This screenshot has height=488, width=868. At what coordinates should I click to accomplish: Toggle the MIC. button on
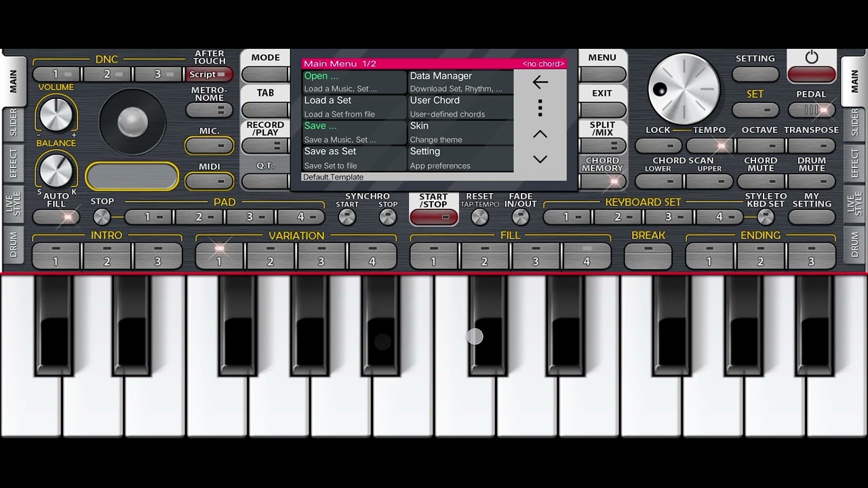point(209,146)
